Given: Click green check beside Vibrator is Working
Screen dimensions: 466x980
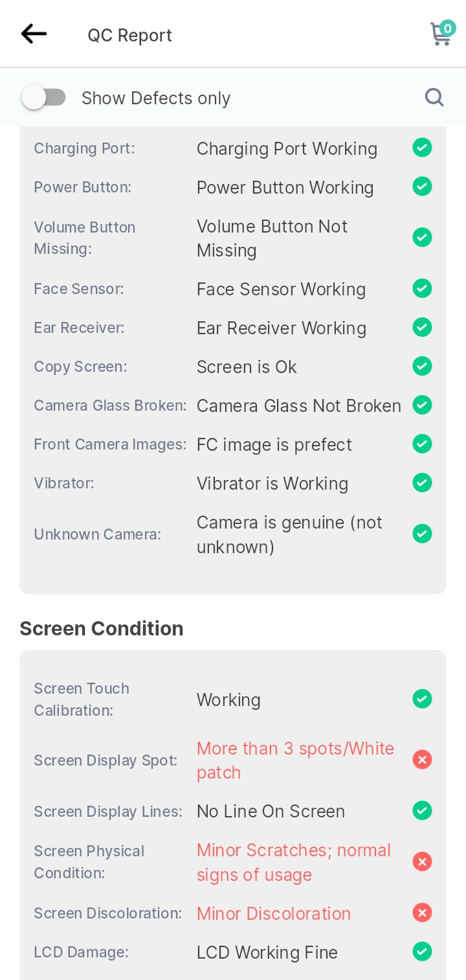Looking at the screenshot, I should pyautogui.click(x=422, y=483).
